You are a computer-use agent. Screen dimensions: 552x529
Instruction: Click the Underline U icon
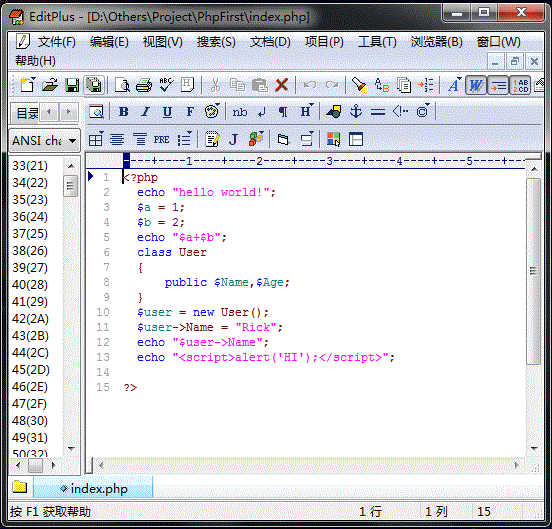[167, 112]
